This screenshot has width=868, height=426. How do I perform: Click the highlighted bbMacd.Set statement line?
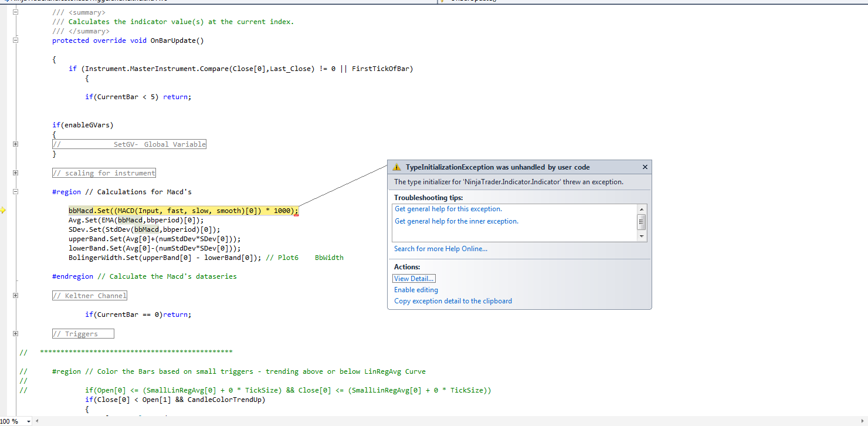point(184,211)
